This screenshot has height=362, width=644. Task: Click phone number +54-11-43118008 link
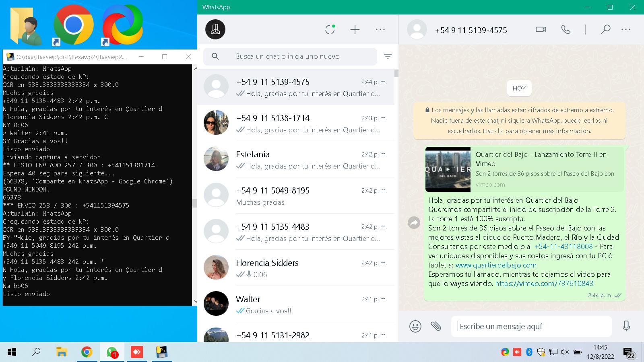pyautogui.click(x=563, y=247)
